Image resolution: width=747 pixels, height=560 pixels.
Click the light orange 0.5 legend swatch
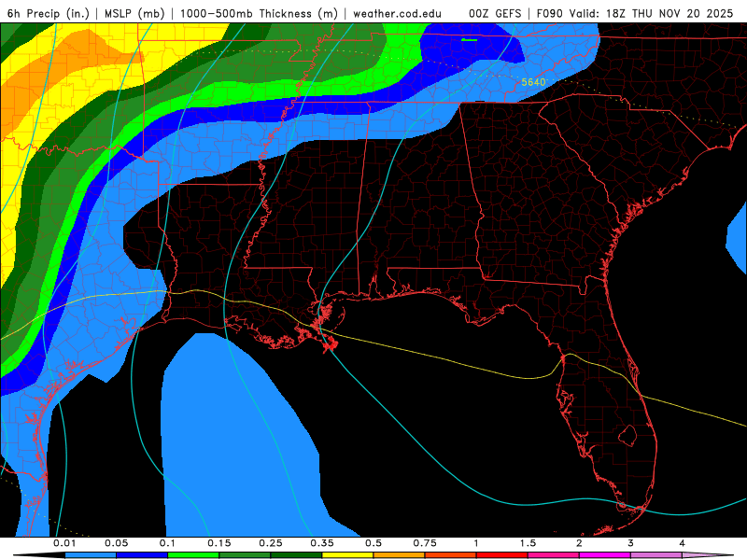pos(400,555)
